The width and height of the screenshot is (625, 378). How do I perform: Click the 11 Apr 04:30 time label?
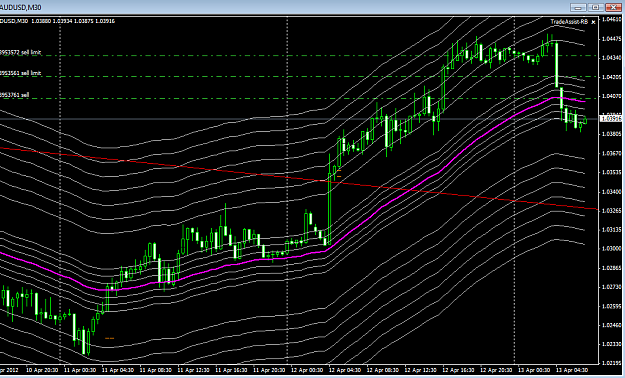pos(118,370)
